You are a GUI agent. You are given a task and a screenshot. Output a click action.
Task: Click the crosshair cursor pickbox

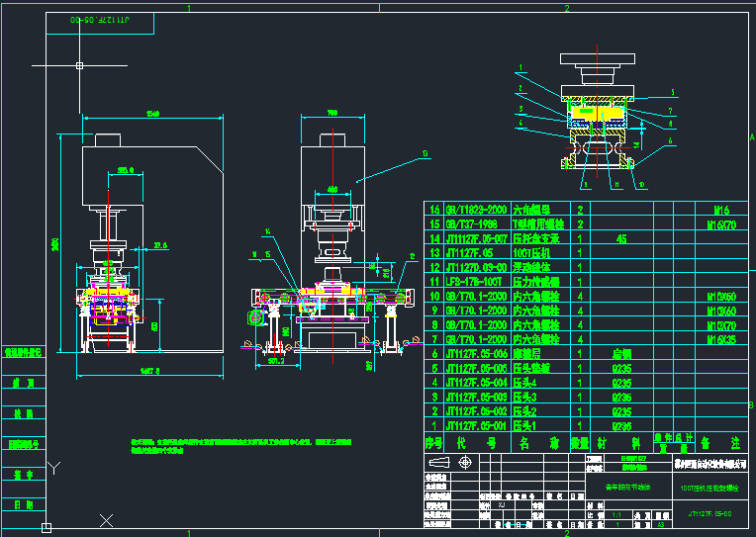pos(78,66)
